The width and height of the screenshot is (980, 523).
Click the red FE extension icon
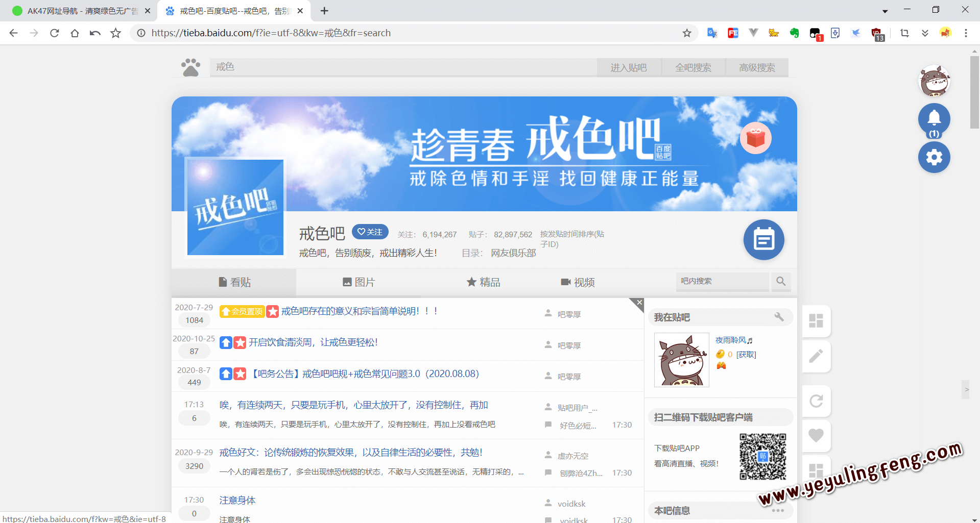733,33
